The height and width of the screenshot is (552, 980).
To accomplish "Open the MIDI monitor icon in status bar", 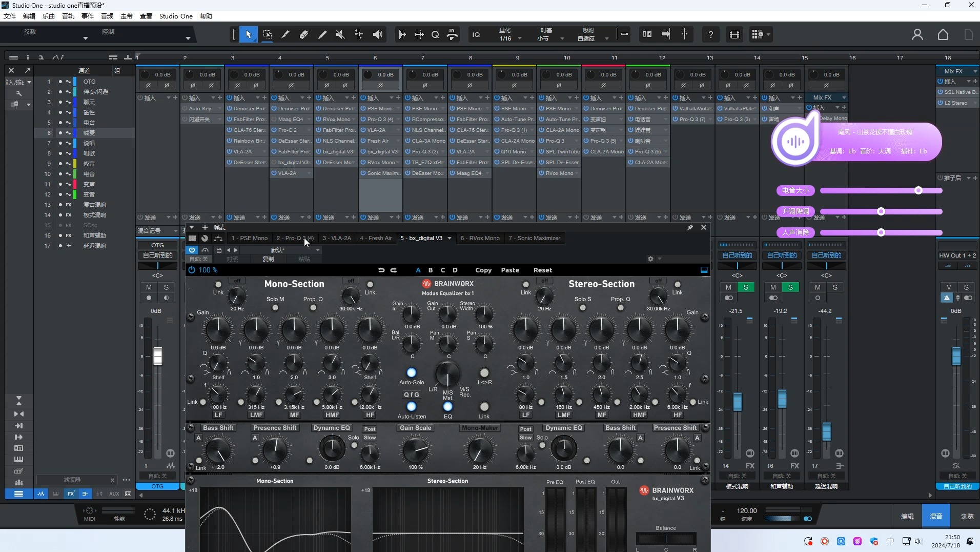I will click(x=90, y=514).
